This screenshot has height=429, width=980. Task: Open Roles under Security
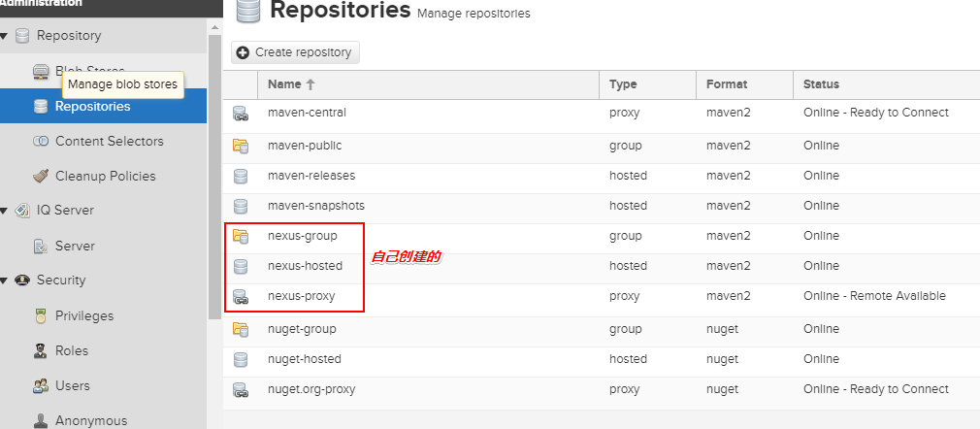tap(103, 351)
